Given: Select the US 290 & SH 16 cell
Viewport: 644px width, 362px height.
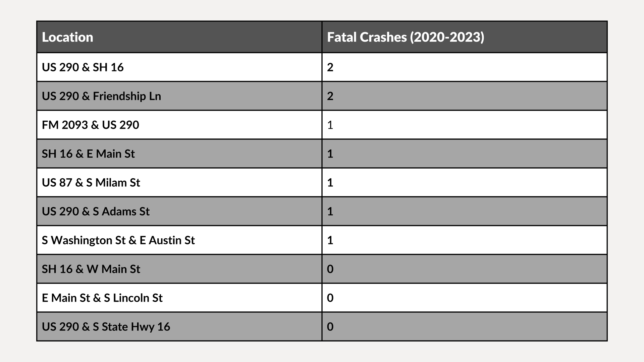Looking at the screenshot, I should click(179, 67).
